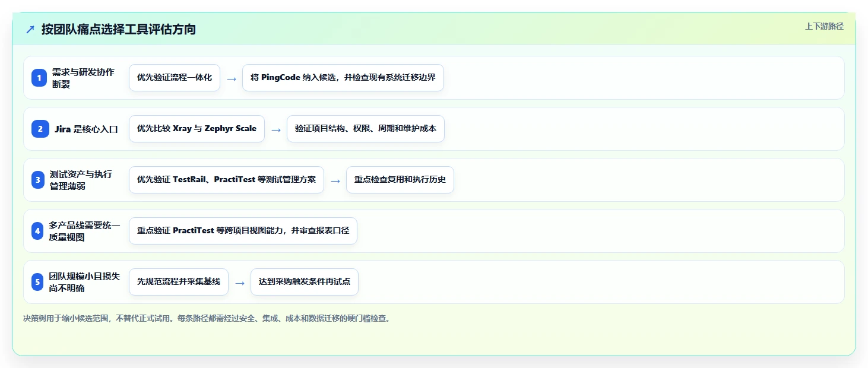Click 优先比较 Xray 与 Zephyr Scale chip
This screenshot has width=868, height=368.
[197, 129]
